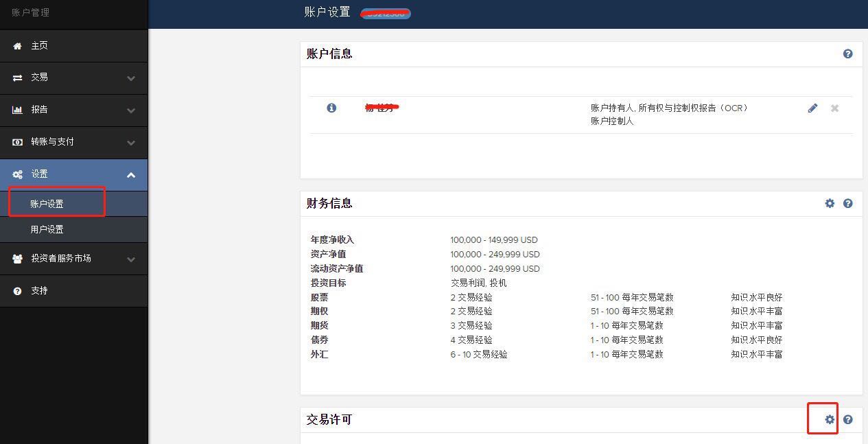This screenshot has height=444, width=868.
Task: Click the account number badge in the header
Action: coord(385,13)
